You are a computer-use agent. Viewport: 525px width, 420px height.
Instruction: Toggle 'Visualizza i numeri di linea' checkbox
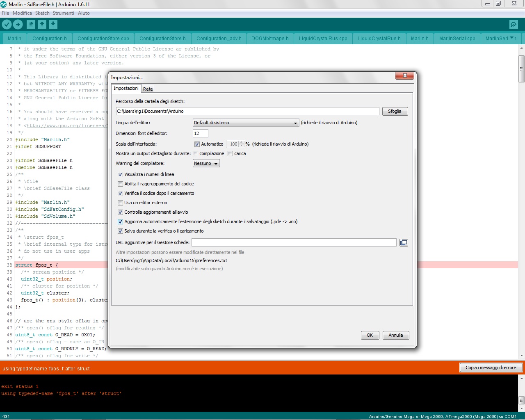[121, 175]
